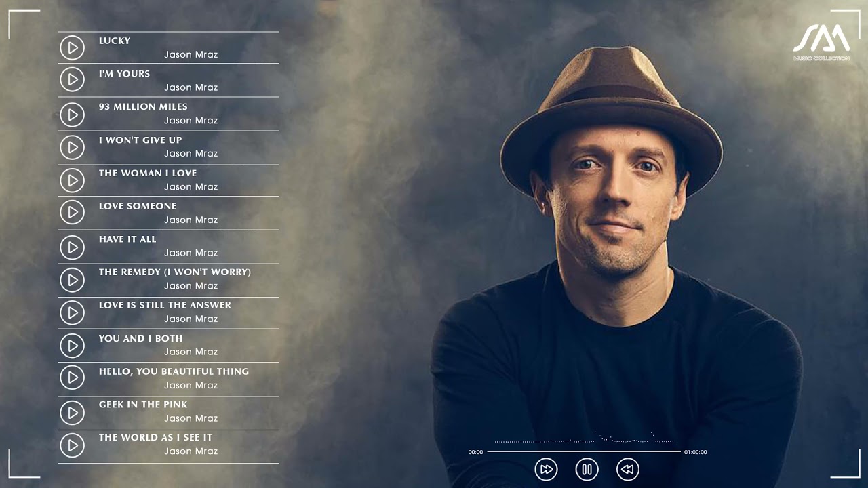Play the song Lucky

pyautogui.click(x=72, y=47)
